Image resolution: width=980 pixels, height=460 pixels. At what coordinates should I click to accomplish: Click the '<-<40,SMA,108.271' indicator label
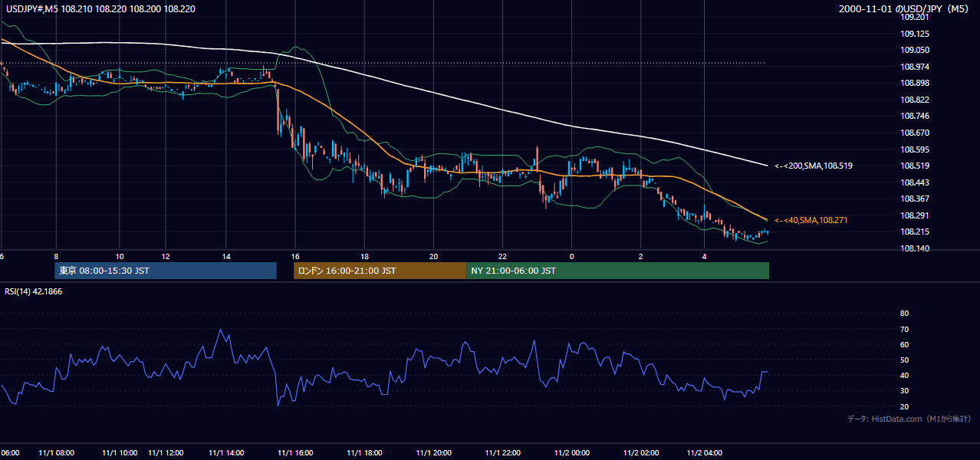tap(810, 220)
